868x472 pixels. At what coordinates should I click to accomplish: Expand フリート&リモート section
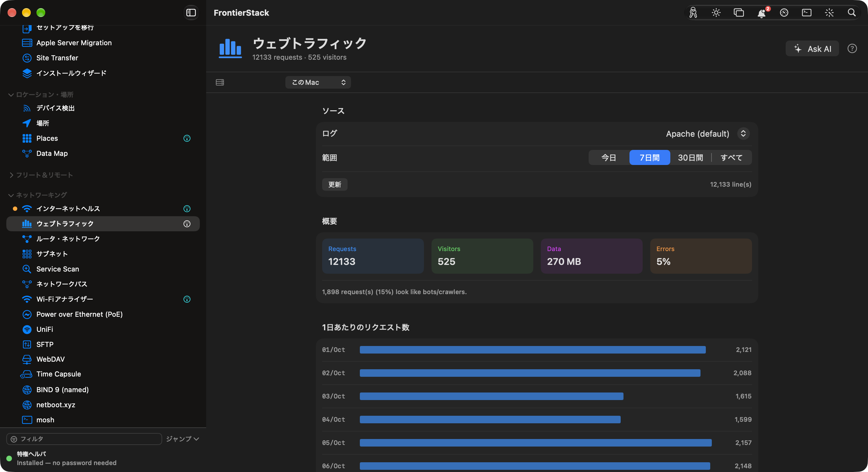(11, 175)
